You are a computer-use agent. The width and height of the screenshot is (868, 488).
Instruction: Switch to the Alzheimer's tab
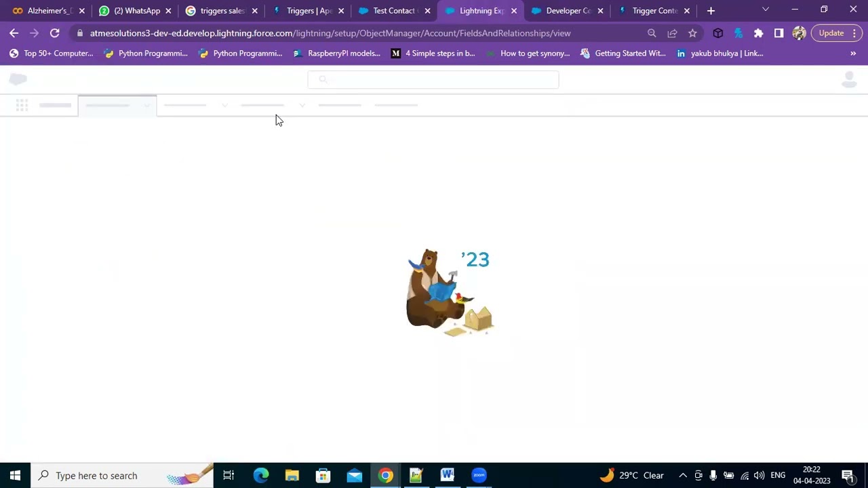tap(49, 11)
